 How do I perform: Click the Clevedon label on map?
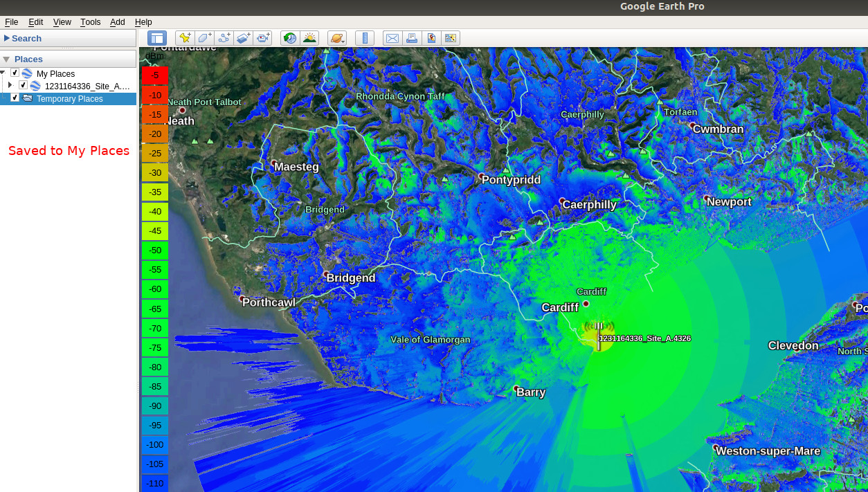point(793,345)
